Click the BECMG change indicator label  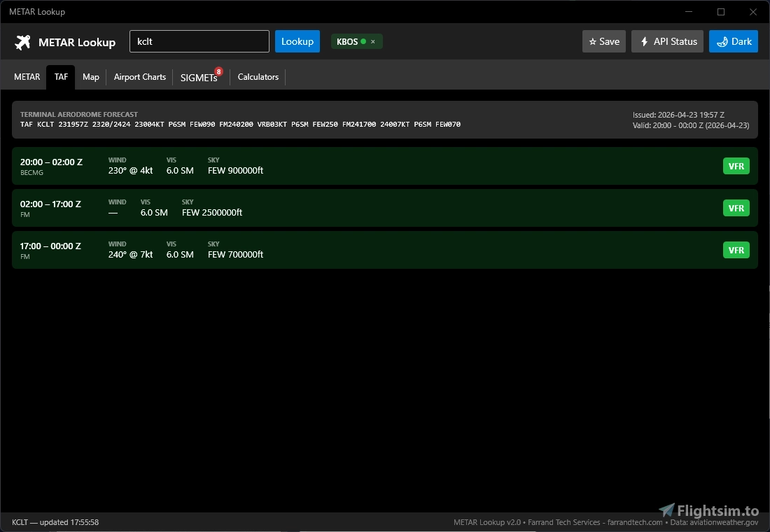pyautogui.click(x=31, y=173)
